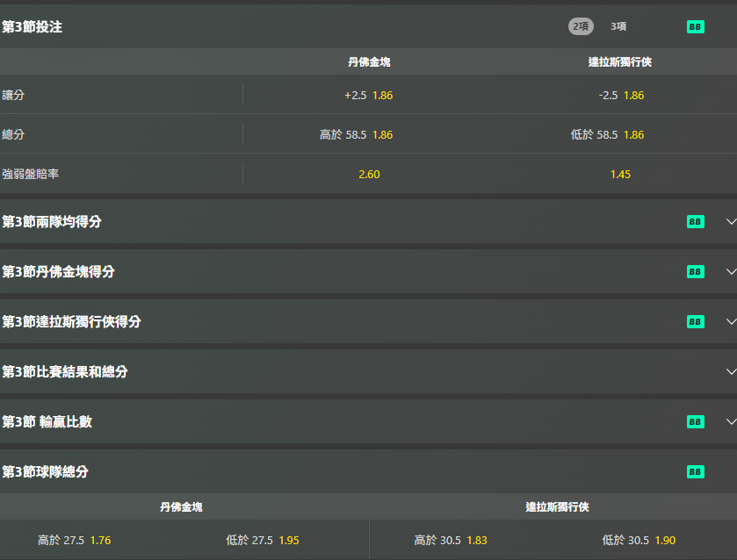Click BB icon beside 第3節 輸贏比數
Image resolution: width=737 pixels, height=560 pixels.
tap(695, 422)
